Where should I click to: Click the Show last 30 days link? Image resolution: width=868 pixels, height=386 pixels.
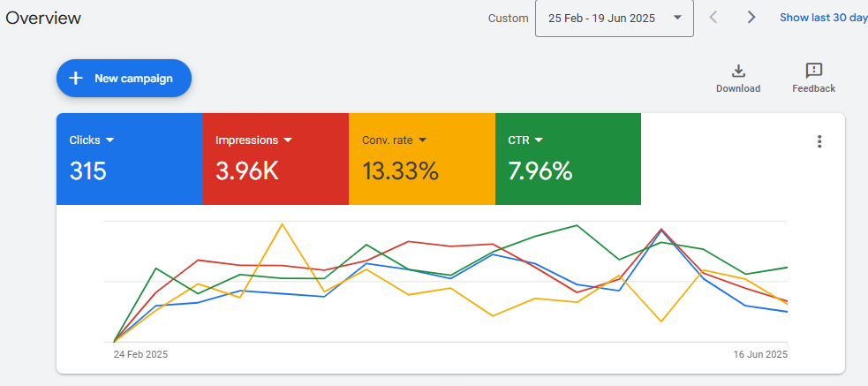pos(823,18)
